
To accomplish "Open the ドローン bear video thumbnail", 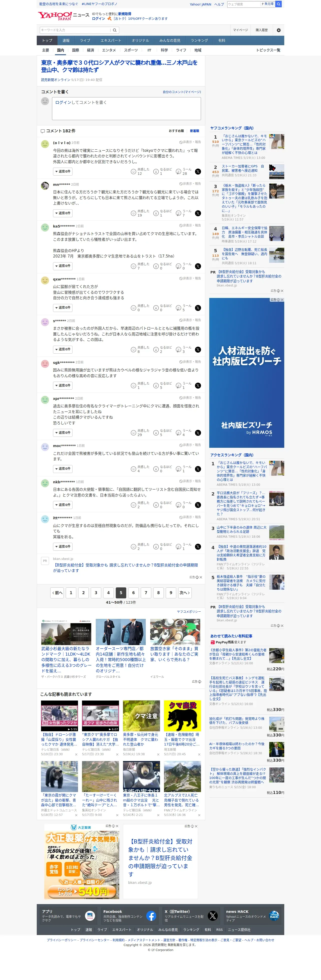I will click(x=59, y=716).
